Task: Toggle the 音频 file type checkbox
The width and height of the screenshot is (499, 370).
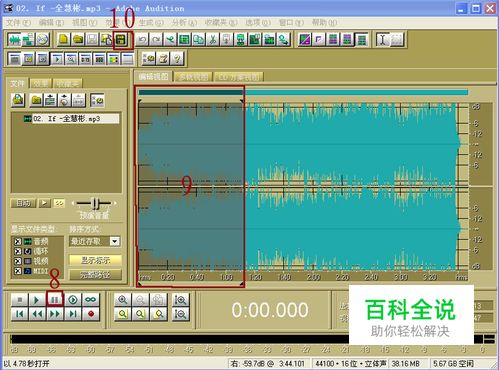Action: coord(18,241)
